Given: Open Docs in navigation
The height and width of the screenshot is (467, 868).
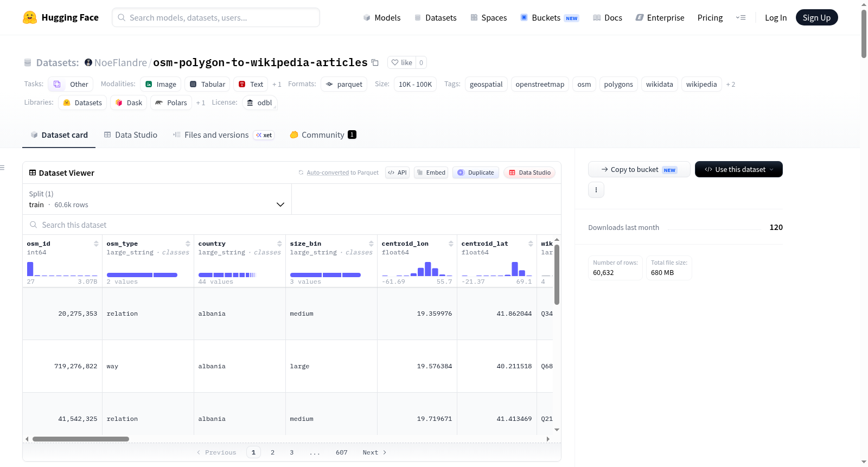Looking at the screenshot, I should (608, 17).
